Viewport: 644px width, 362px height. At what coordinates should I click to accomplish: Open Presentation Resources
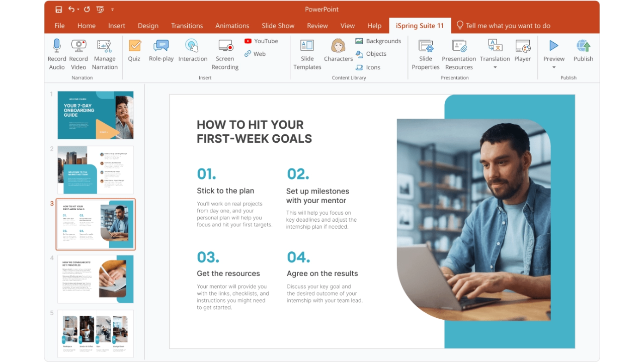[458, 53]
